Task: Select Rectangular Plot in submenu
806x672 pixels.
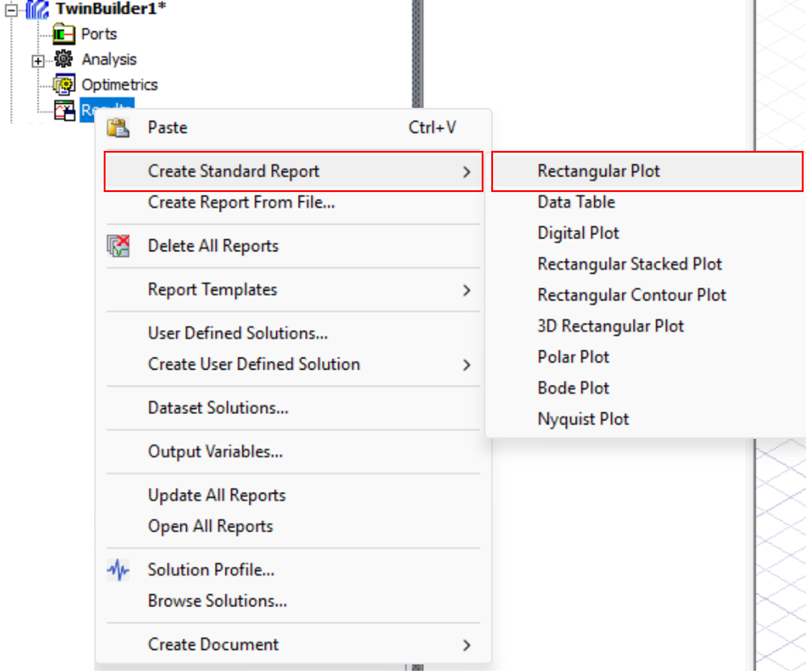Action: pyautogui.click(x=647, y=171)
